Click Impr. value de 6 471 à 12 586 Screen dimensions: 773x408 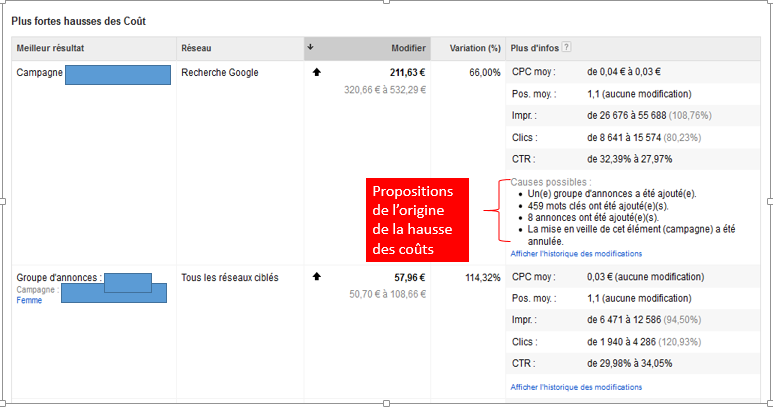pyautogui.click(x=644, y=320)
